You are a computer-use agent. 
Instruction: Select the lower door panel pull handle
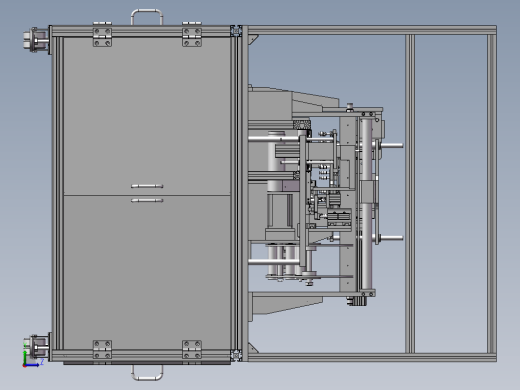click(147, 200)
